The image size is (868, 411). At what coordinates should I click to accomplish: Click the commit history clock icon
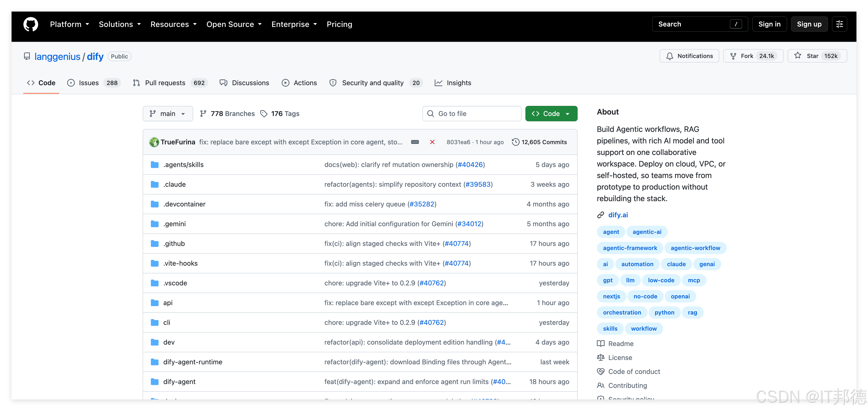coord(515,142)
